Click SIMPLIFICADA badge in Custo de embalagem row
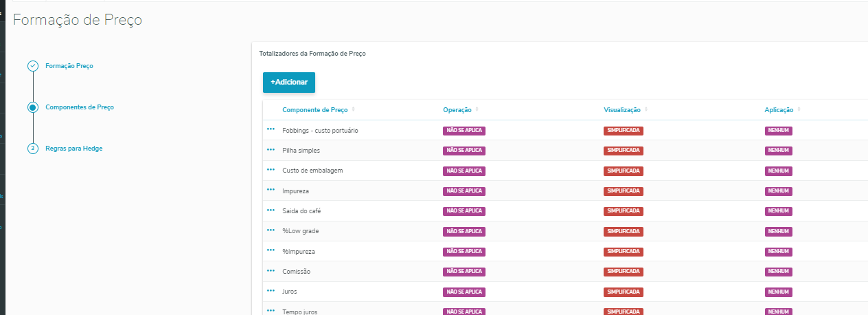This screenshot has height=315, width=868. 624,171
